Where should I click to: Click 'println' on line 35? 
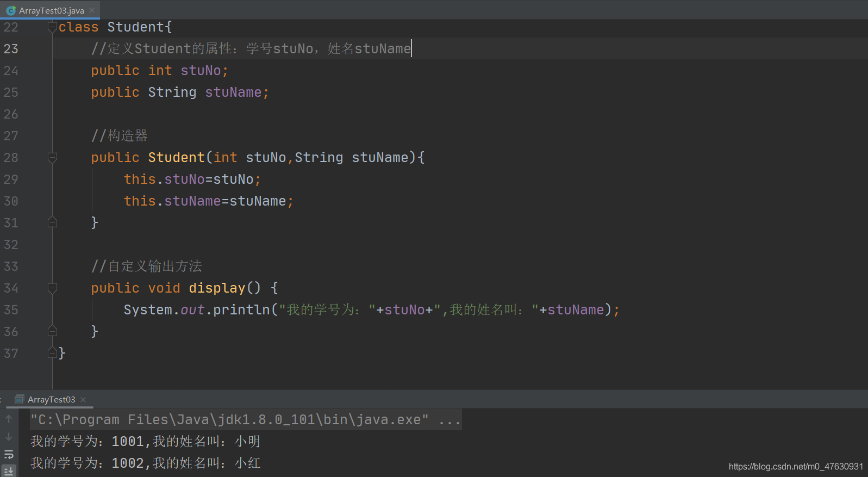click(x=241, y=309)
